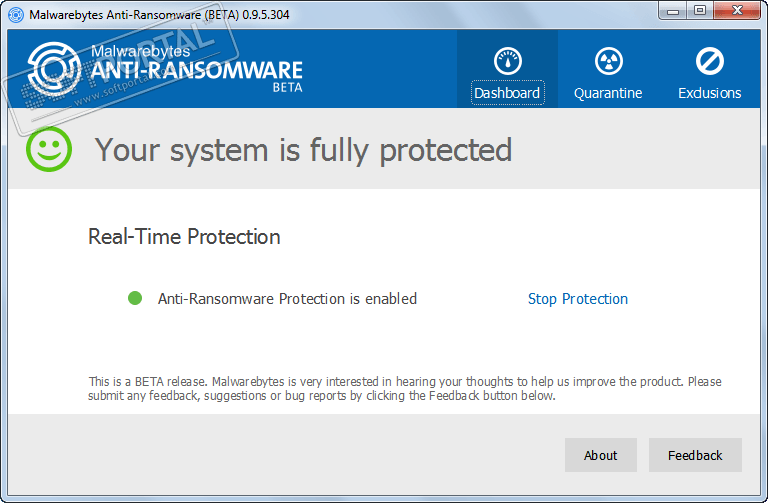Open the About dialog button
The image size is (768, 503).
click(600, 455)
